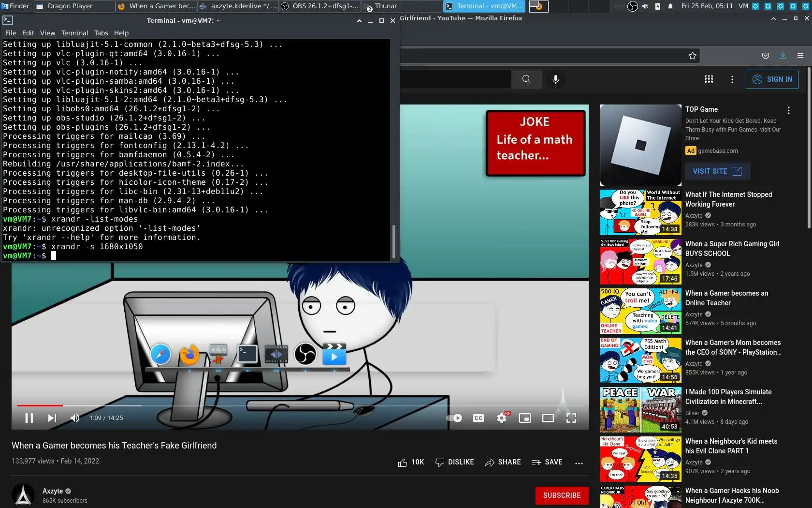Open the Firefox hamburger menu
812x508 pixels.
800,56
